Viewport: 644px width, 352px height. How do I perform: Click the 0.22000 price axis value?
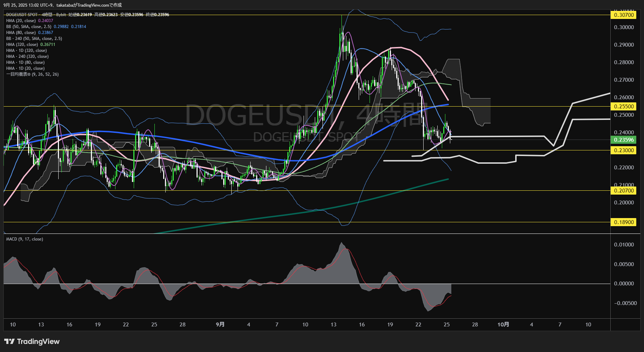tap(624, 168)
